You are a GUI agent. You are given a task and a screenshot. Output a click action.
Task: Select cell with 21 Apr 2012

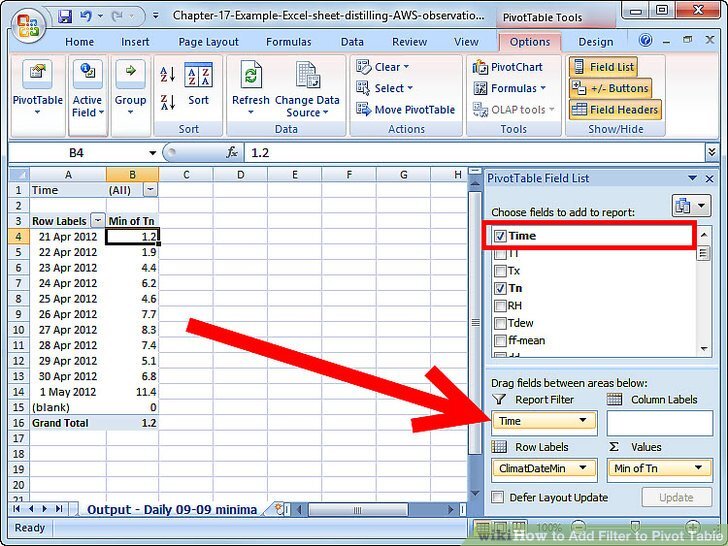point(68,237)
